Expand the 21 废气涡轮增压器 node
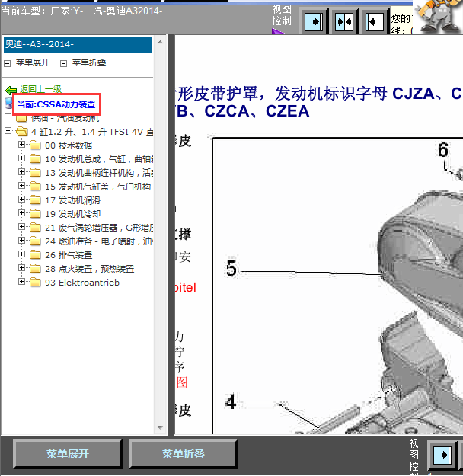463x476 pixels. tap(21, 226)
